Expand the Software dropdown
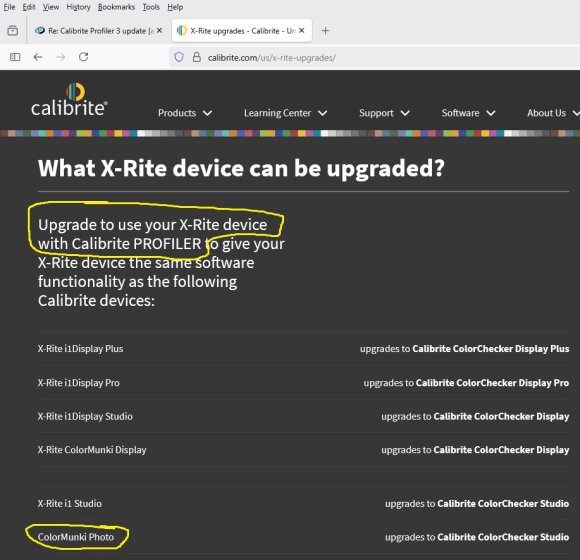The height and width of the screenshot is (560, 580). (468, 113)
